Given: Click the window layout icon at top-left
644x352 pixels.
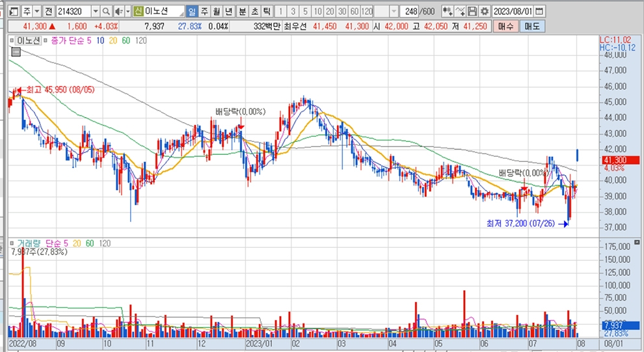Looking at the screenshot, I should click(12, 12).
